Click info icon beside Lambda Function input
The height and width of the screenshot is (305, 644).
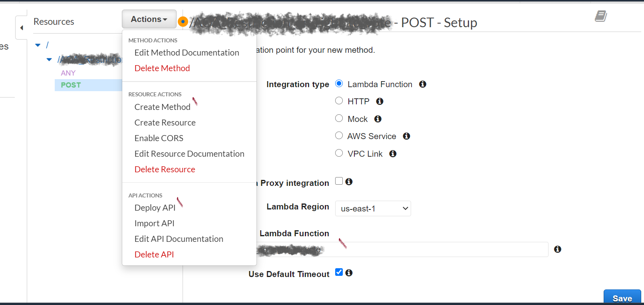[558, 249]
